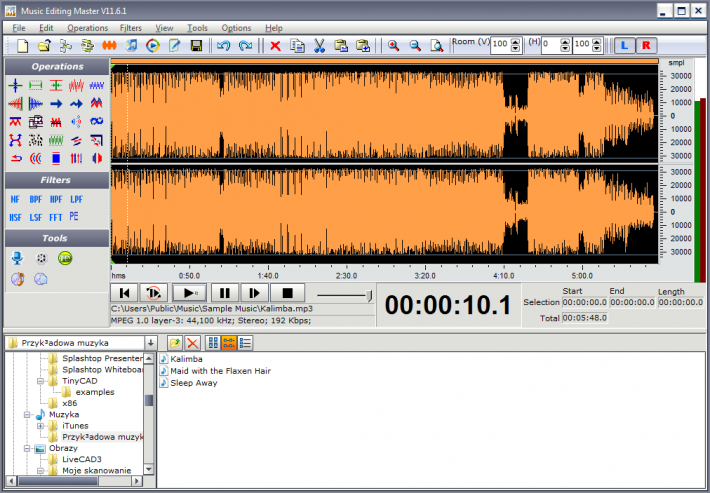Image resolution: width=710 pixels, height=493 pixels.
Task: Zoom out of the waveform
Action: coord(415,45)
